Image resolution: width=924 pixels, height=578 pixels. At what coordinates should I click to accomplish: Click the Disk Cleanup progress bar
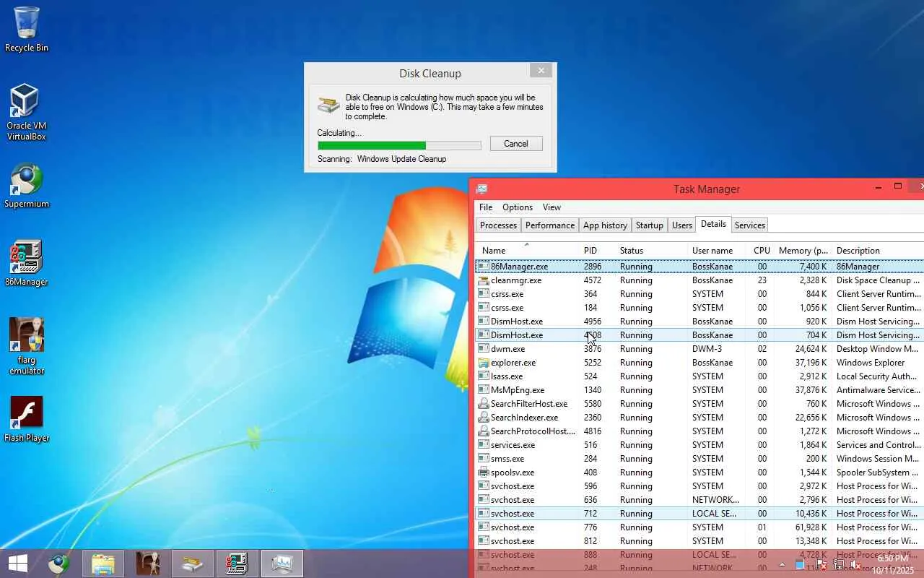coord(399,145)
